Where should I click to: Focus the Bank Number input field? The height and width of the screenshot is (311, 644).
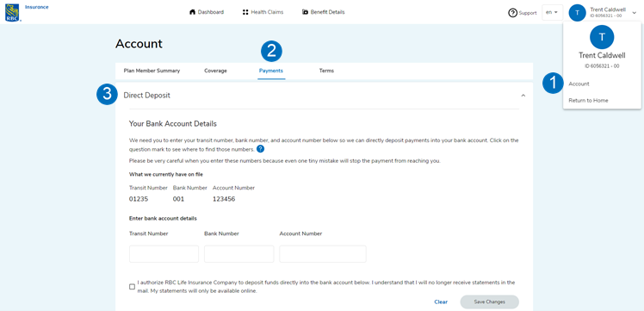click(239, 254)
